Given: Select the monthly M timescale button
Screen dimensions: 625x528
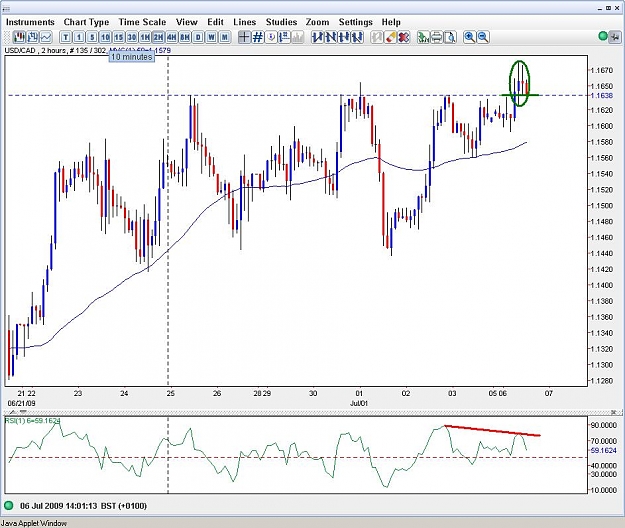Looking at the screenshot, I should pyautogui.click(x=225, y=37).
